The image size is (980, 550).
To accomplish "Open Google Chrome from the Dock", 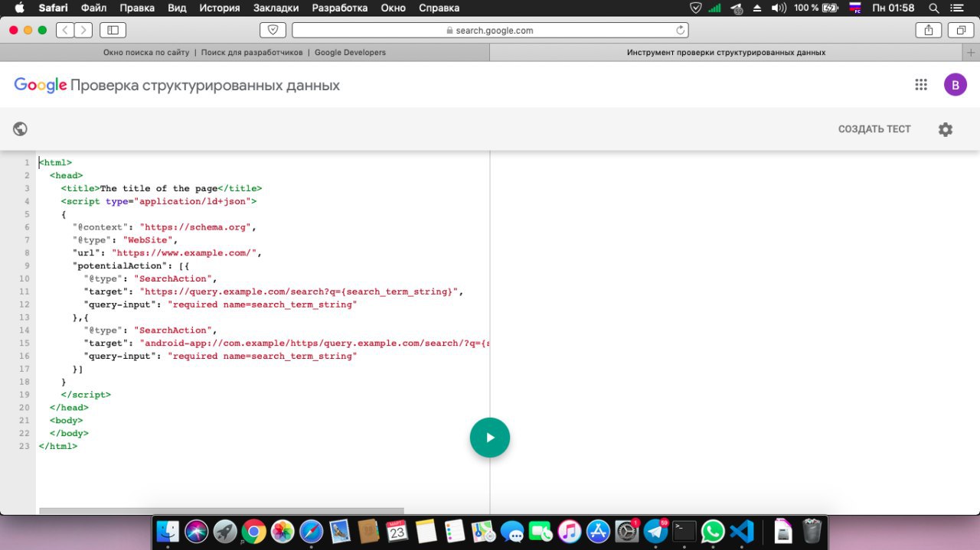I will pyautogui.click(x=253, y=531).
